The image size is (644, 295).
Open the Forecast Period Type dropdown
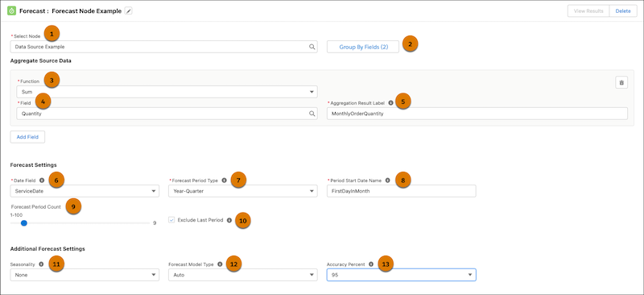(x=243, y=191)
